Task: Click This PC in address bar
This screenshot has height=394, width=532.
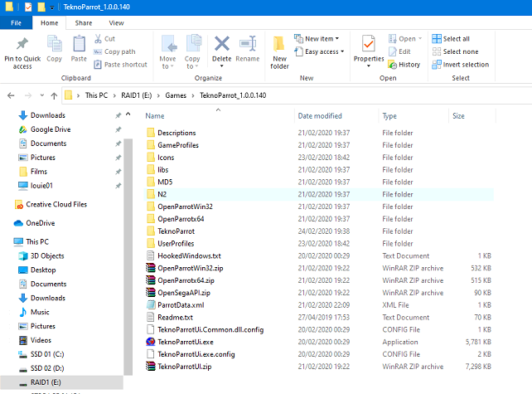Action: (x=96, y=95)
